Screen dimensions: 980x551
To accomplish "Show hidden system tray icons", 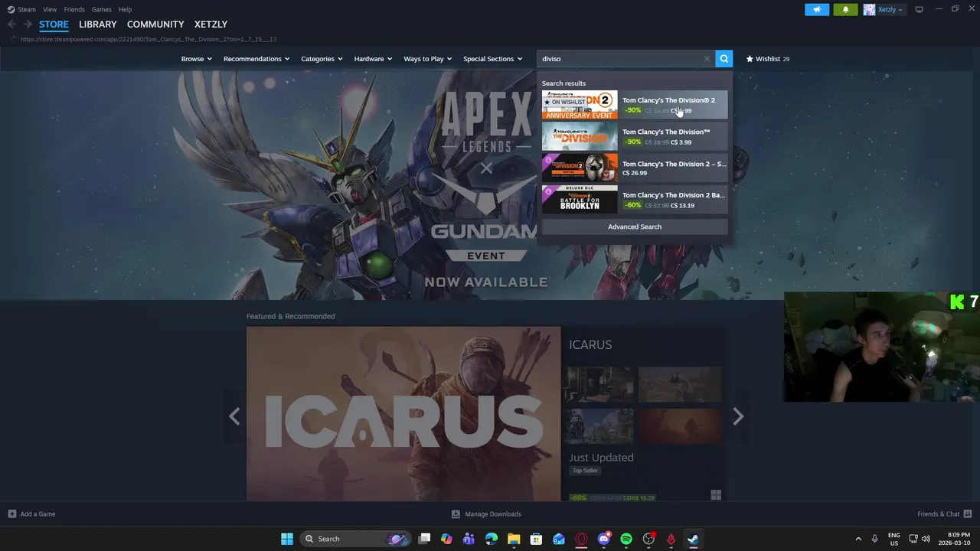I will pos(858,539).
